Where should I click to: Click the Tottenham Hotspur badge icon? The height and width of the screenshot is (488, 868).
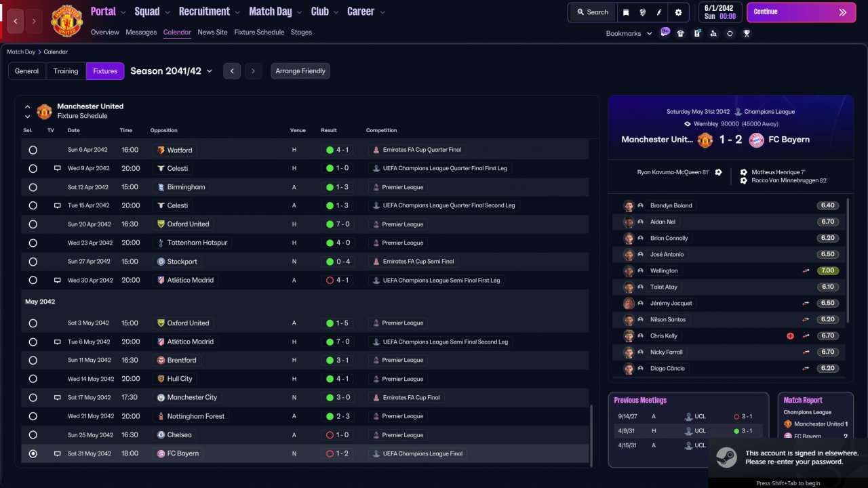click(x=161, y=243)
